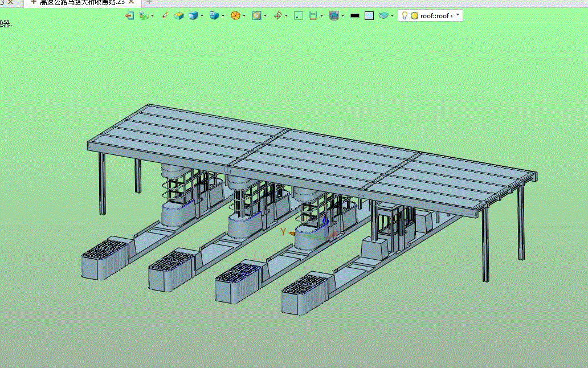Click the dimension measure bracket icon
Viewport: 588px width, 368px height.
pyautogui.click(x=313, y=15)
